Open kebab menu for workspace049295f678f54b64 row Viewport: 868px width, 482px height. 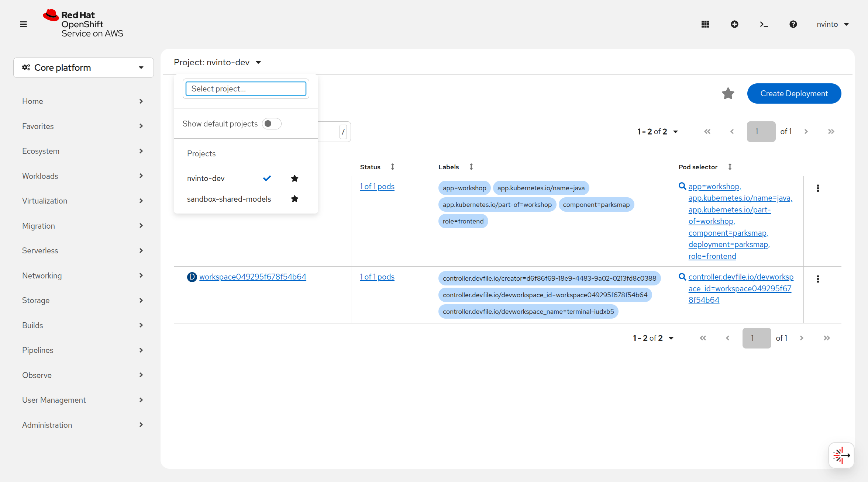pos(818,279)
